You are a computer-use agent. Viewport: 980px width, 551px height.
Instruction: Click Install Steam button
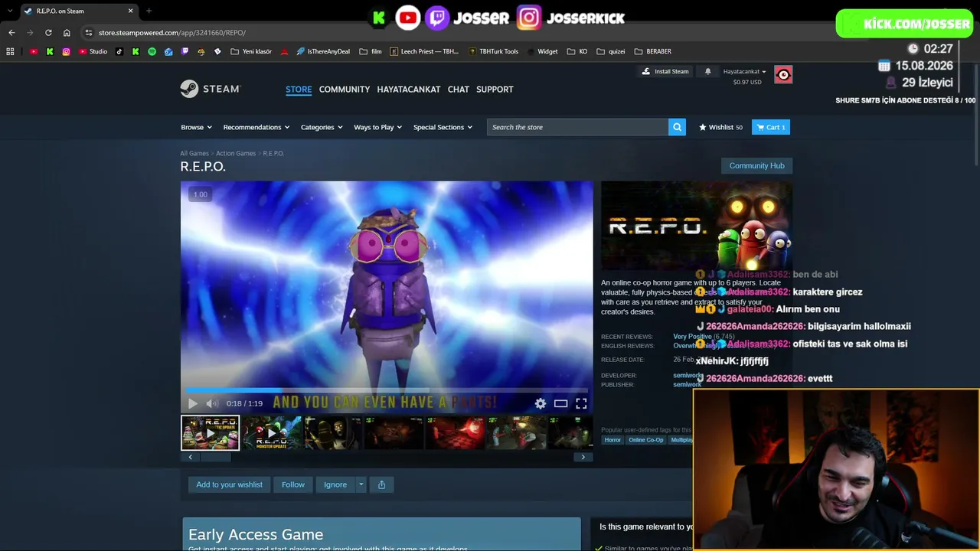point(665,71)
